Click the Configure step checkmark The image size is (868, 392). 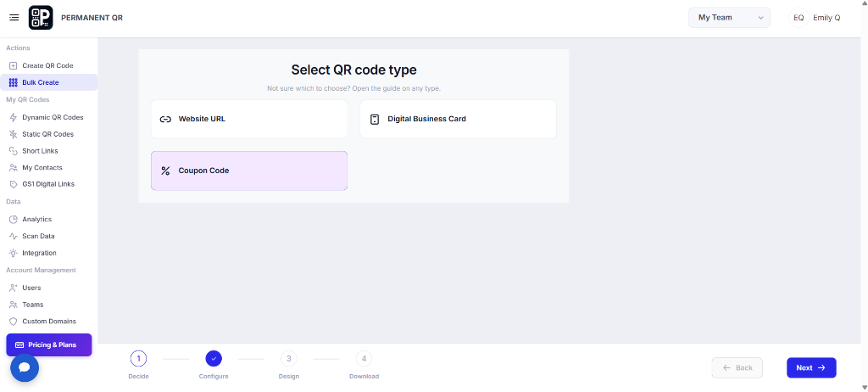coord(214,359)
